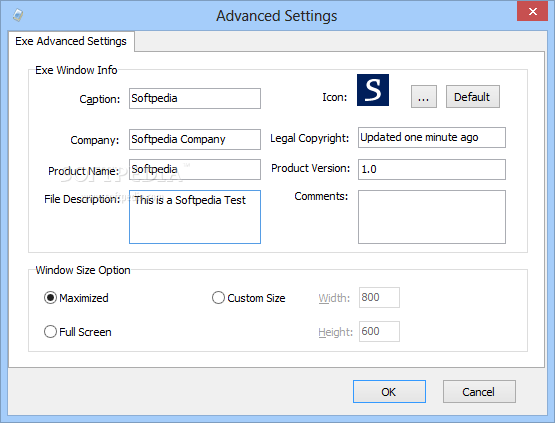Click the Legal Copyright: label
555x423 pixels.
click(310, 138)
